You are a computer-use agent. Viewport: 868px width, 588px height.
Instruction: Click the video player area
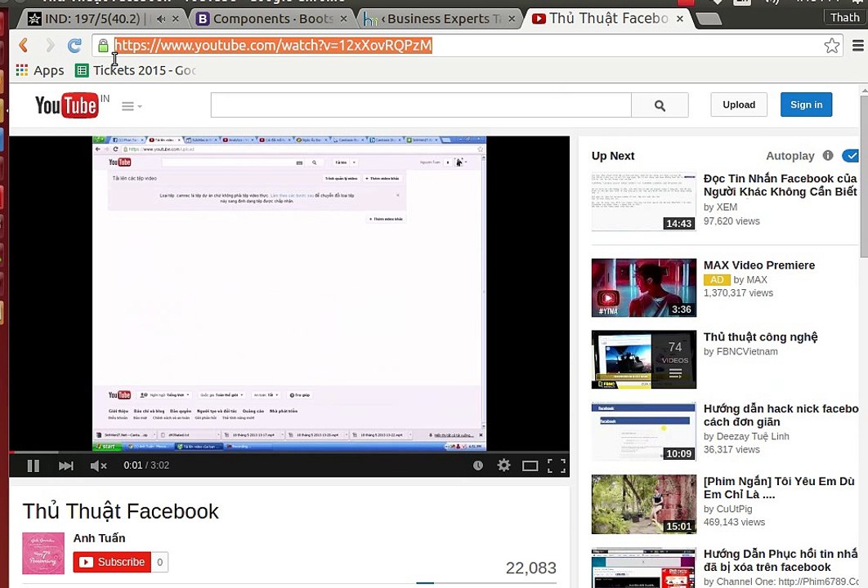tap(289, 293)
